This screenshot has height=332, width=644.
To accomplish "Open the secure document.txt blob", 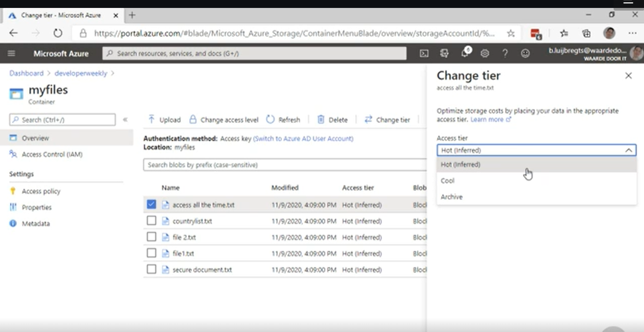I will click(202, 269).
